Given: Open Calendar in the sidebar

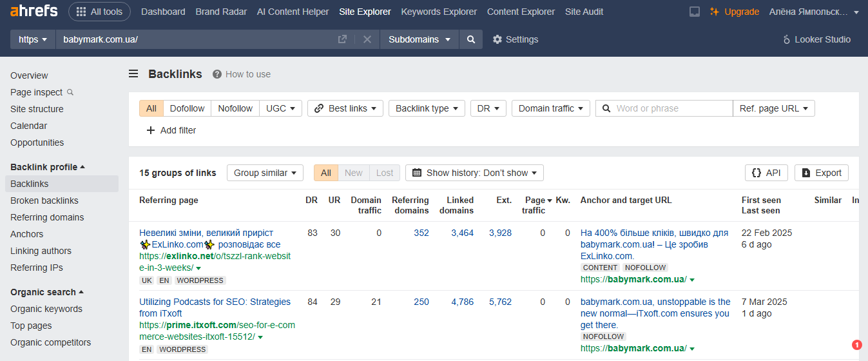Looking at the screenshot, I should (x=28, y=126).
